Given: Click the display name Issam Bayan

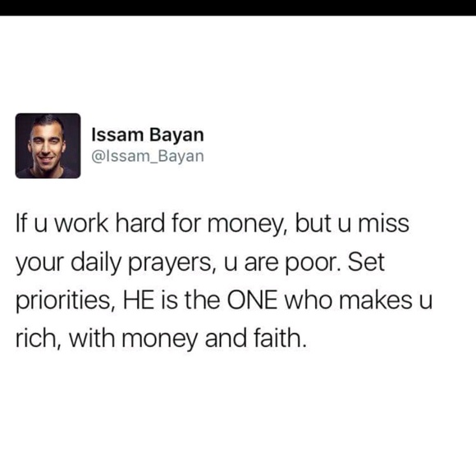Looking at the screenshot, I should point(148,135).
